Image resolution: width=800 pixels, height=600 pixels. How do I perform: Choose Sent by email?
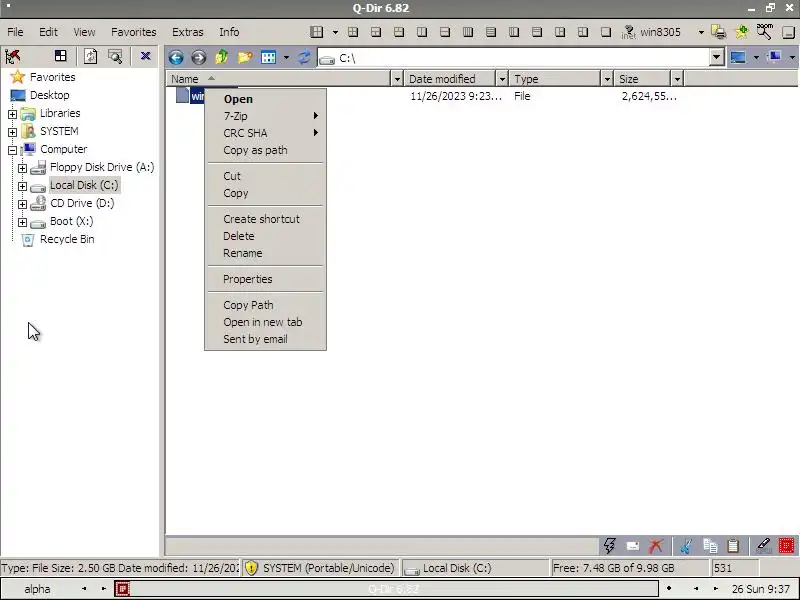[x=265, y=339]
